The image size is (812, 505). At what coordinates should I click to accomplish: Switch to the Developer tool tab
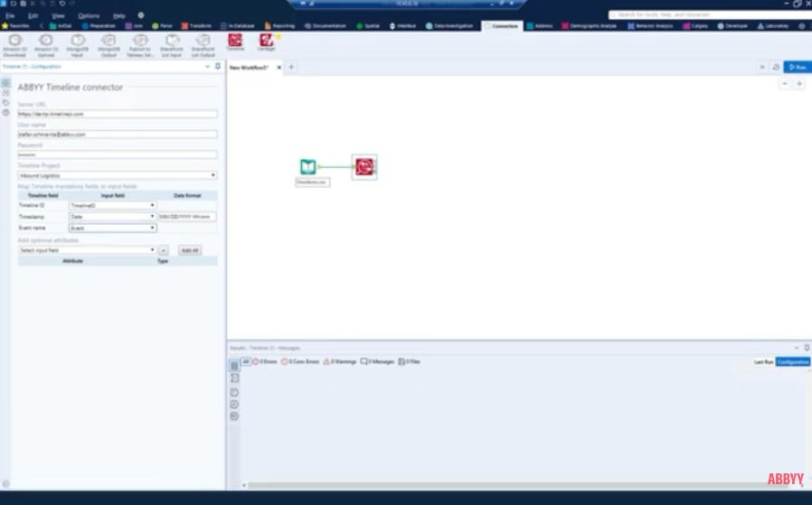[x=732, y=26]
